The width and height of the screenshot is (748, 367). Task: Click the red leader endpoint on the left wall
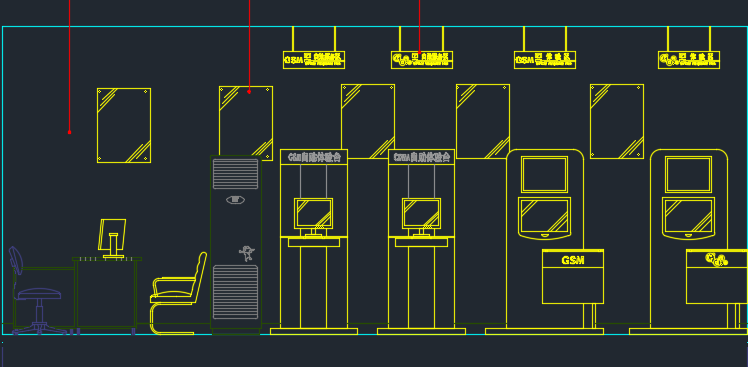tap(70, 132)
